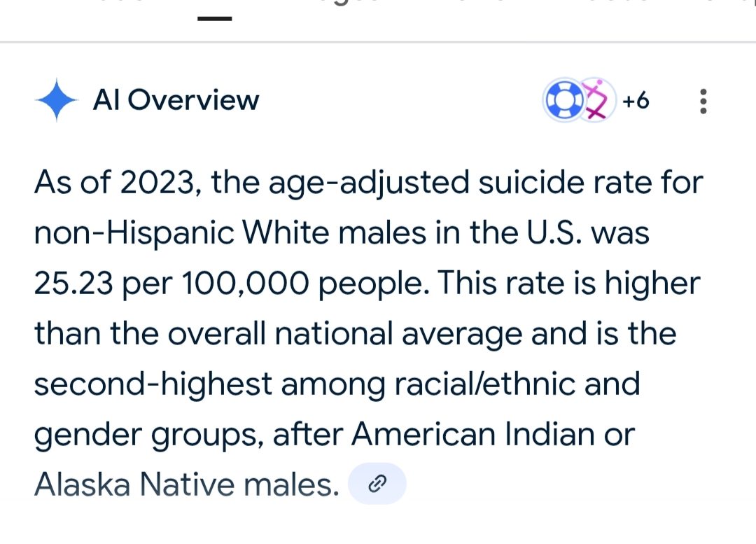Open the three-dot more options menu
The width and height of the screenshot is (756, 544).
[703, 102]
